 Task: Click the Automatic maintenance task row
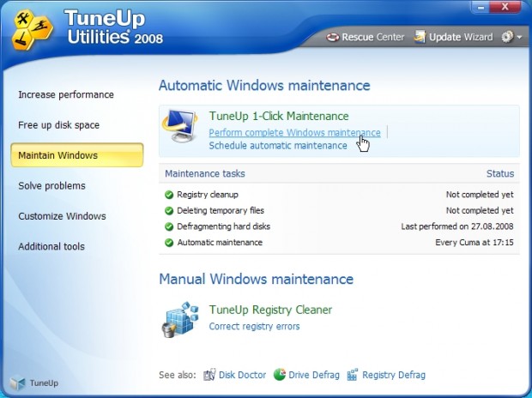339,243
